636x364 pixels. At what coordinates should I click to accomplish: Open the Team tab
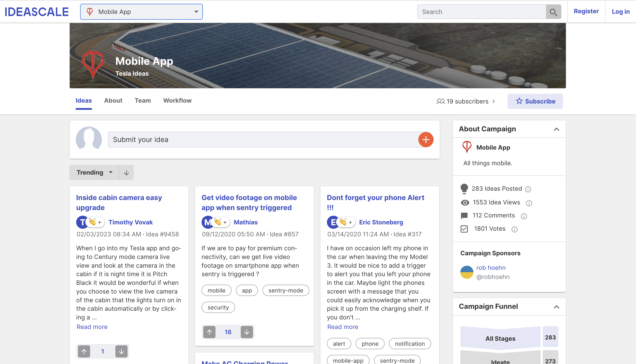click(143, 100)
